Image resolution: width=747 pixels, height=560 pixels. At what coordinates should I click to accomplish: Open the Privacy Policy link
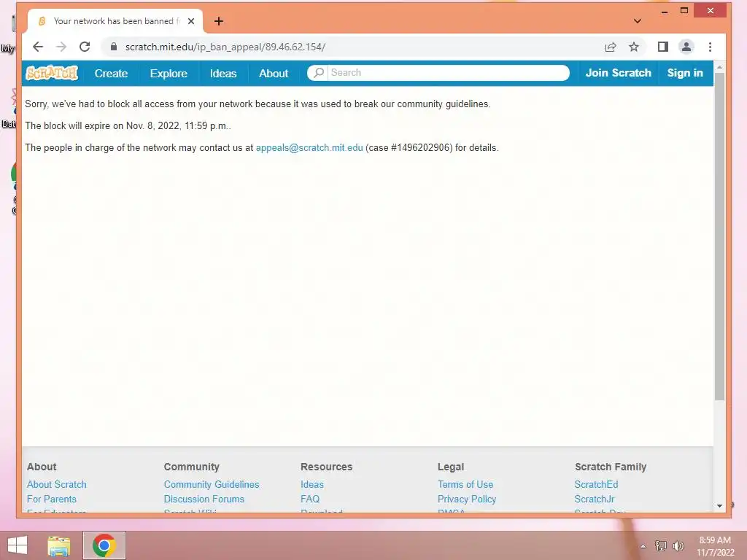coord(467,499)
